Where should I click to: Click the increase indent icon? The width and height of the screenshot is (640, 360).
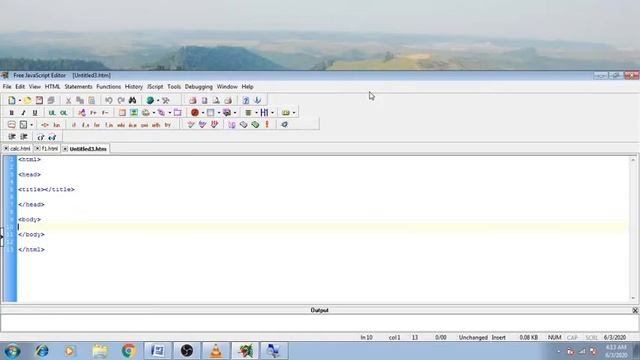12,137
